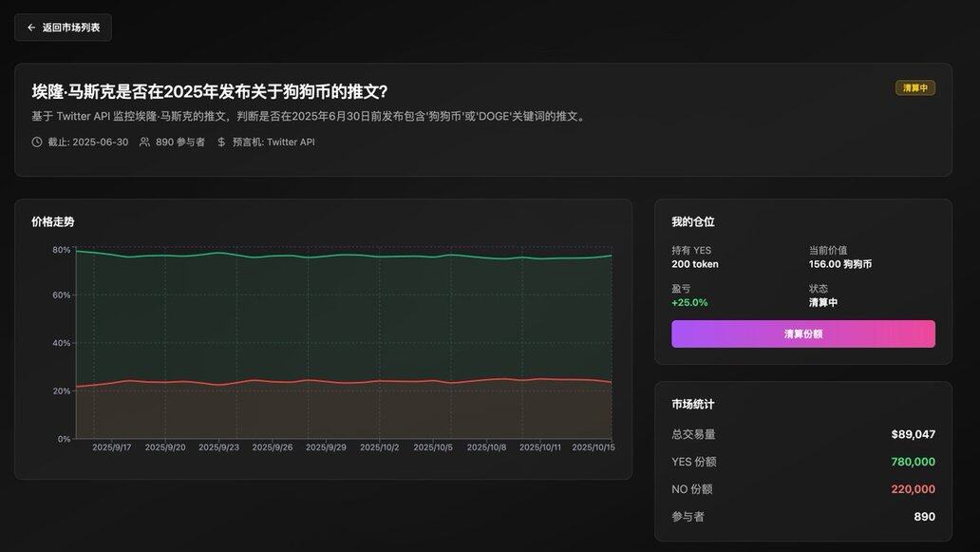Click the 2025/10/2 date marker
Viewport: 980px width, 552px height.
click(x=380, y=447)
